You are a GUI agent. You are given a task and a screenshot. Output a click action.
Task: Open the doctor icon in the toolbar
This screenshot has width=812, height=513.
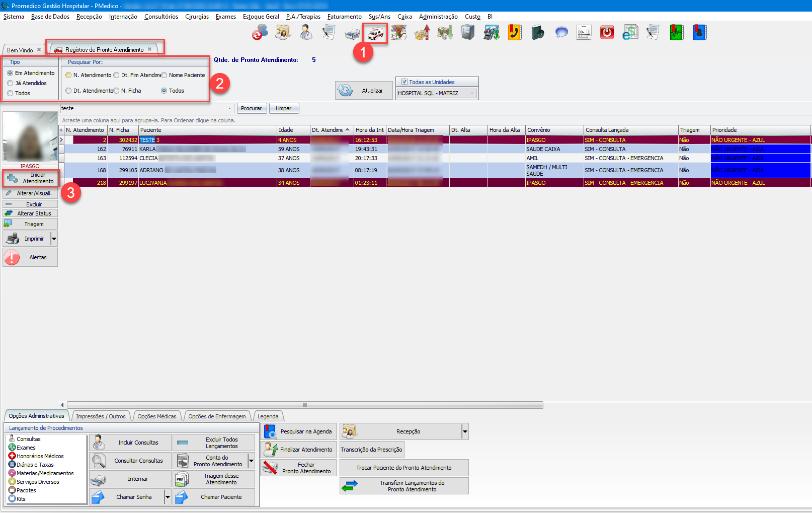point(306,33)
